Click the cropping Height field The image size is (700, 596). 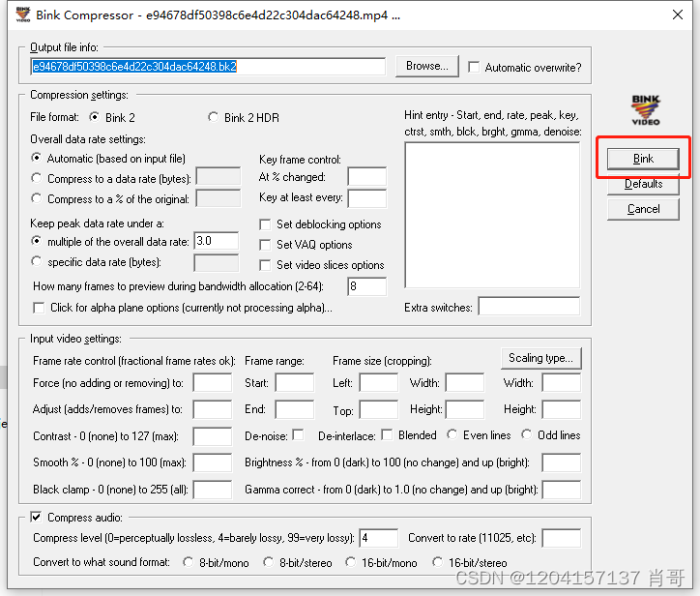point(465,409)
